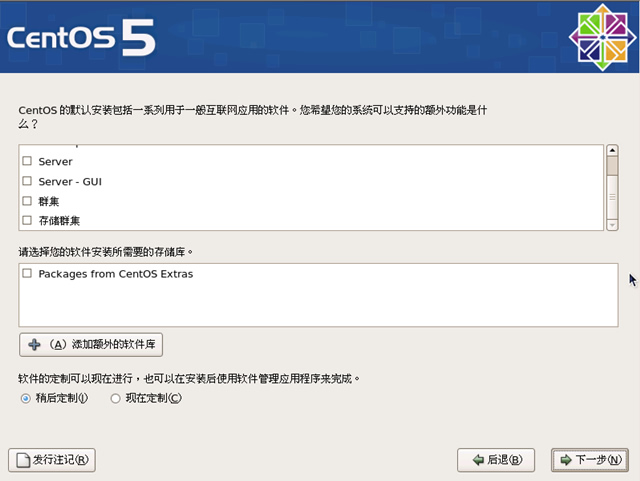This screenshot has height=481, width=640.
Task: Click the document icon beside 发行注记
Action: (21, 460)
